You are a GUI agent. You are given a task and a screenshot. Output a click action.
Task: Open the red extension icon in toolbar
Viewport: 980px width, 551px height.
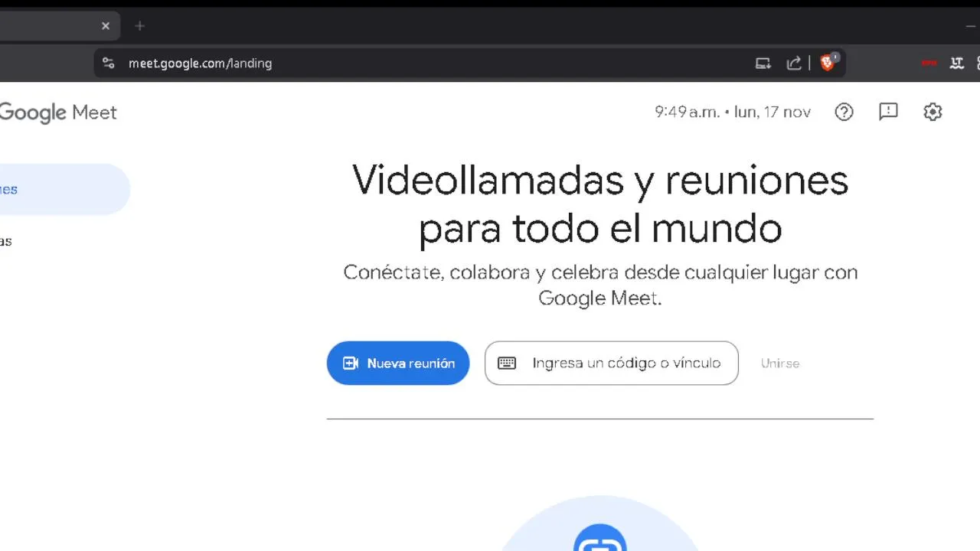929,64
